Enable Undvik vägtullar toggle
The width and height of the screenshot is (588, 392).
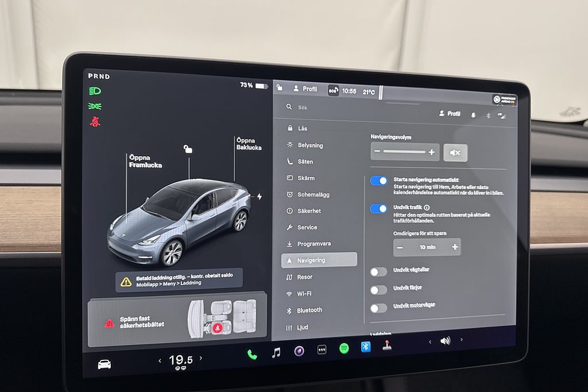click(378, 272)
